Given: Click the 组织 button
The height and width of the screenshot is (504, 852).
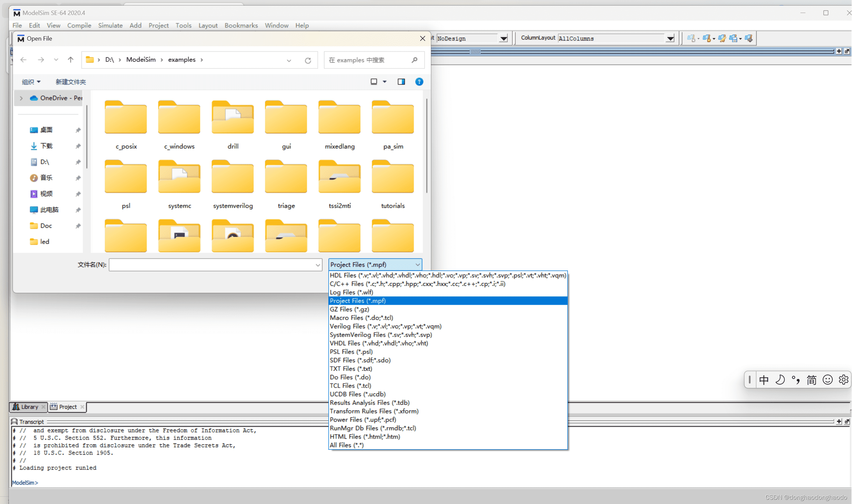Looking at the screenshot, I should point(31,82).
